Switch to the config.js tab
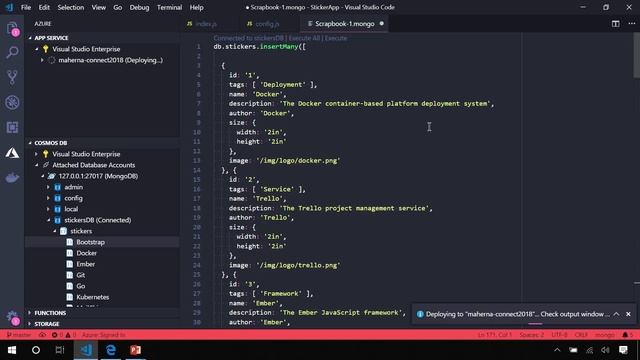Viewport: 640px width, 360px height. tap(267, 24)
